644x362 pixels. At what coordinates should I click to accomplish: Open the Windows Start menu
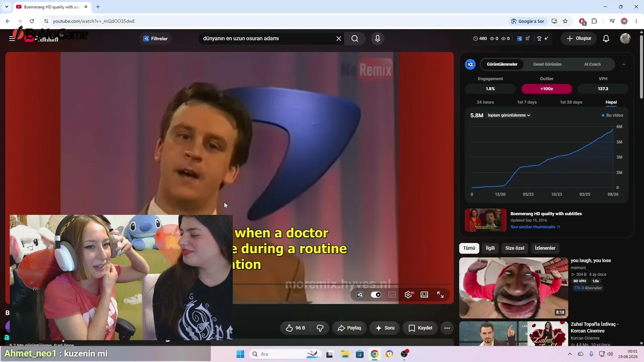point(240,354)
